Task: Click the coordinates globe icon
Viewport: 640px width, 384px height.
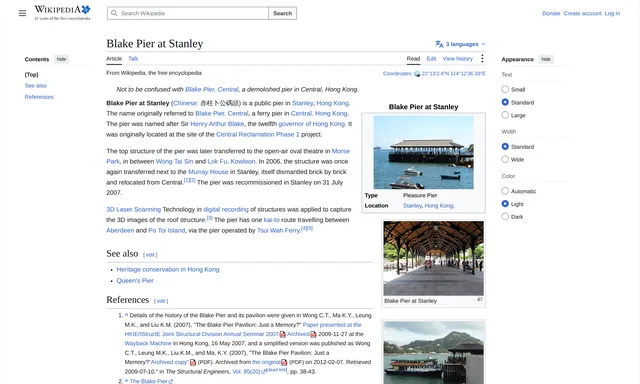Action: tap(417, 74)
